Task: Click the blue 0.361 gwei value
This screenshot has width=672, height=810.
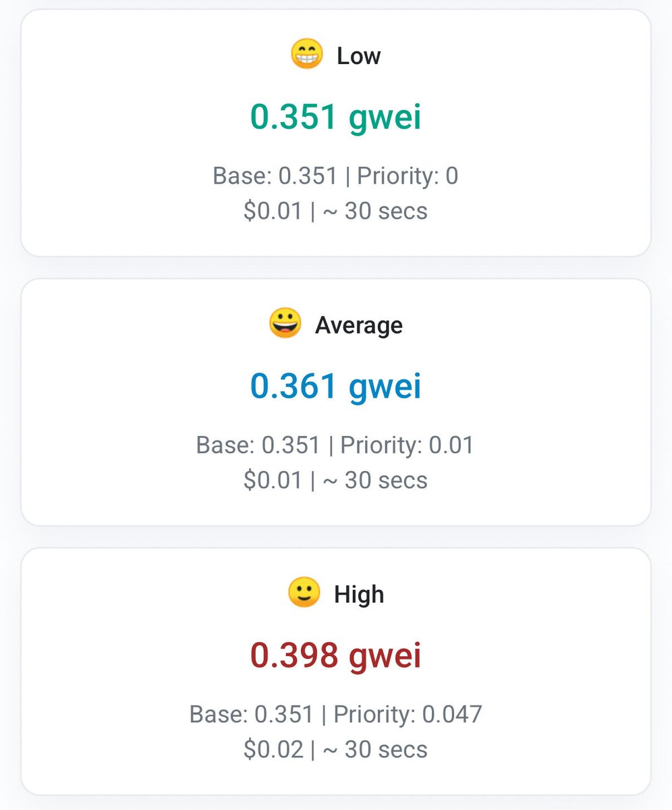Action: pos(335,387)
